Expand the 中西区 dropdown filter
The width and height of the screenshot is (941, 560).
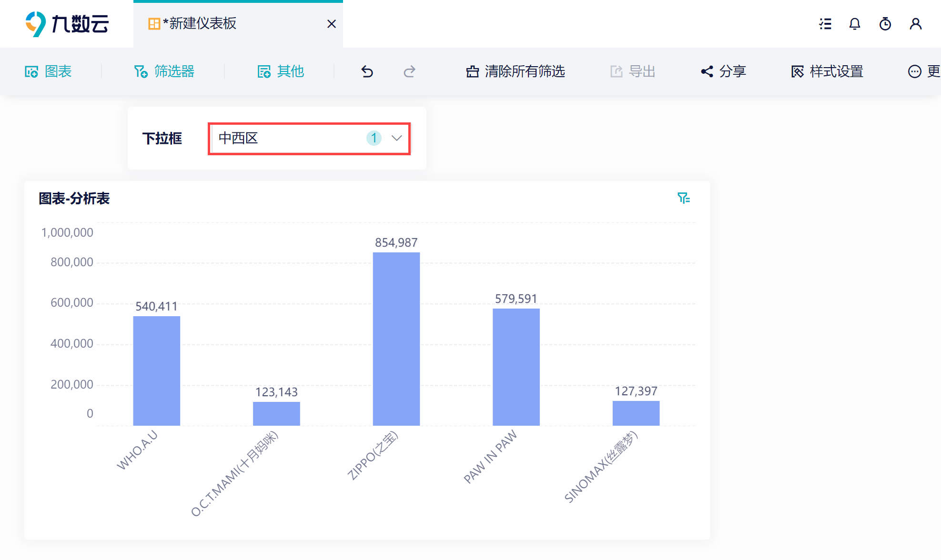coord(309,139)
